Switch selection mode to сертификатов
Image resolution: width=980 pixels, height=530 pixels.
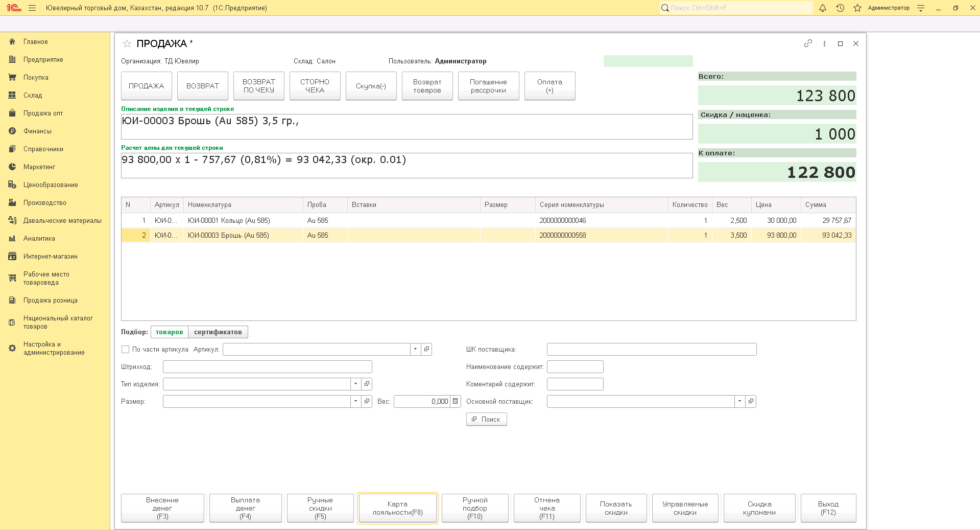218,332
